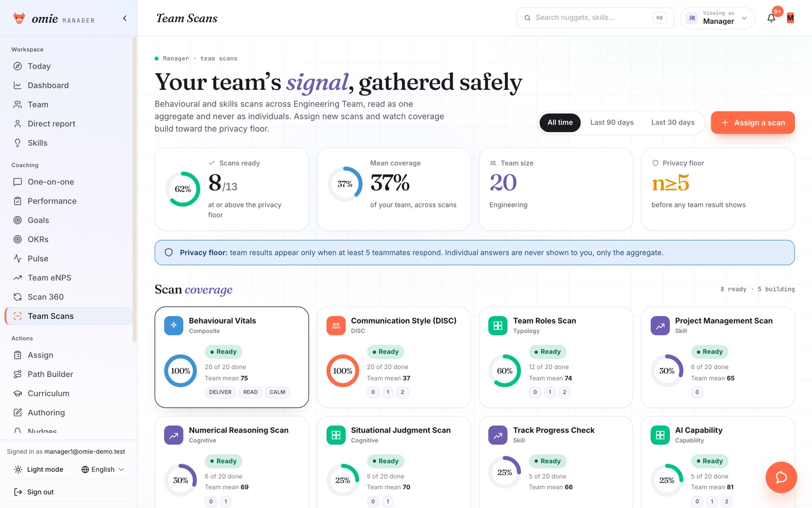This screenshot has height=508, width=812.
Task: Open the One-on-one sidebar item
Action: tap(69, 182)
